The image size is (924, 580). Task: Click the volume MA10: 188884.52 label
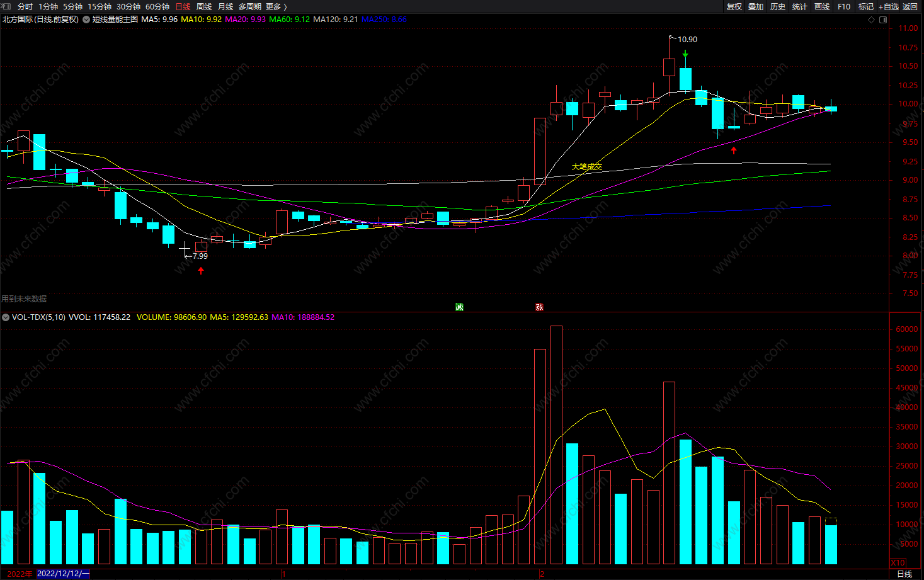[x=303, y=317]
